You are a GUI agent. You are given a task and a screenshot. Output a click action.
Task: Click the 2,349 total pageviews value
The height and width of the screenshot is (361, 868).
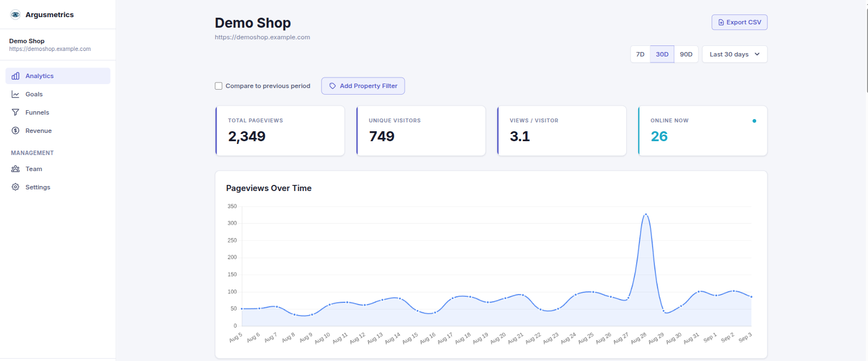point(247,136)
